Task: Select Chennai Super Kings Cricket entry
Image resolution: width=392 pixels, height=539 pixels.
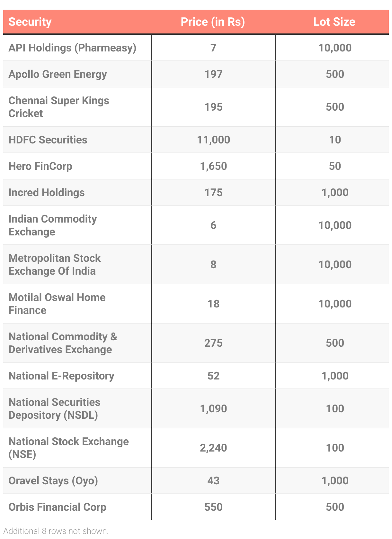Action: [x=58, y=107]
